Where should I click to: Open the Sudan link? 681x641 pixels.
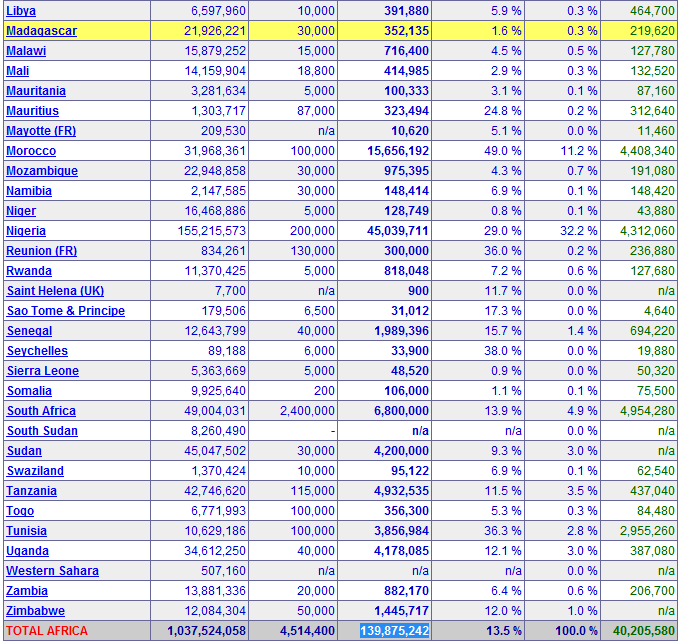click(x=24, y=450)
